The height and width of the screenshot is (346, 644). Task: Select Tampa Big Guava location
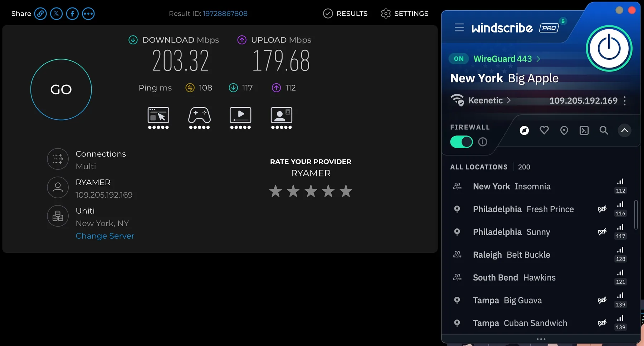click(x=540, y=300)
